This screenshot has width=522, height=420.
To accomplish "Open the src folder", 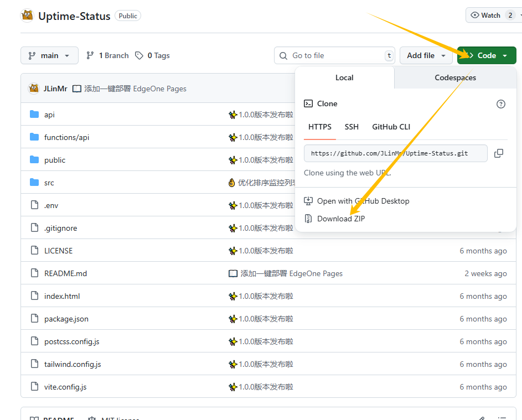I will coord(49,183).
